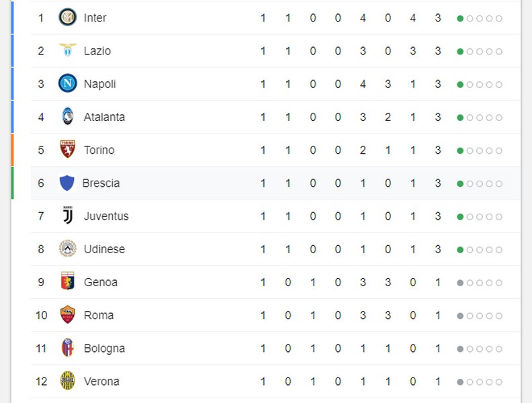
Task: Open the Roma team name link
Action: [x=98, y=315]
